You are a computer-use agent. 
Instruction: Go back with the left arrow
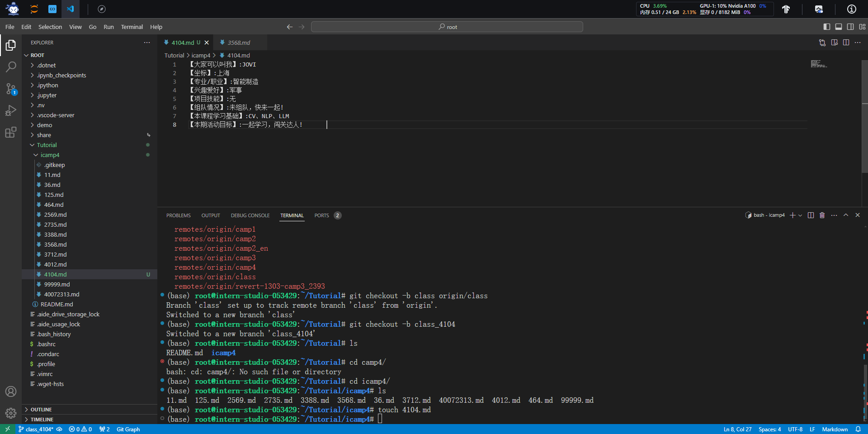click(x=290, y=27)
